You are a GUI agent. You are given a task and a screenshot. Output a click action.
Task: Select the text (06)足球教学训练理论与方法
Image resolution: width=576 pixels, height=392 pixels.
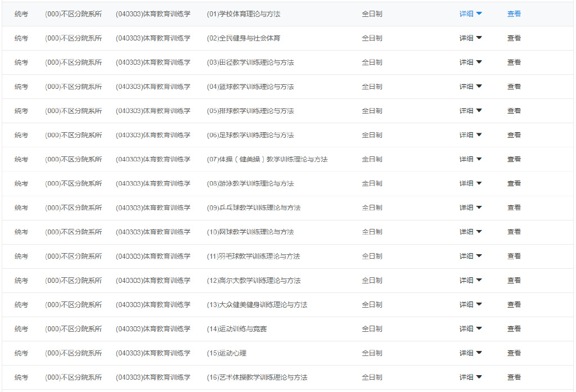pyautogui.click(x=250, y=135)
